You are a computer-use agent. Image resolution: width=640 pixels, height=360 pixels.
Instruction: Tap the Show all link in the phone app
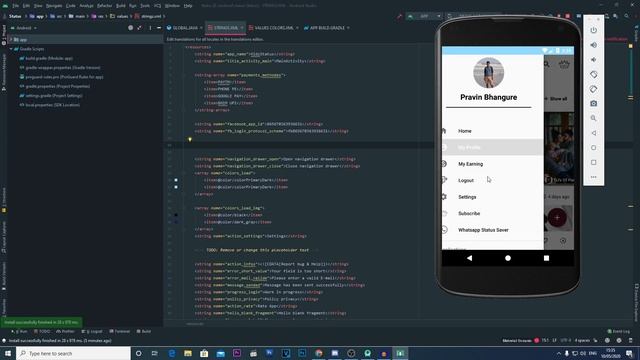pos(558,99)
